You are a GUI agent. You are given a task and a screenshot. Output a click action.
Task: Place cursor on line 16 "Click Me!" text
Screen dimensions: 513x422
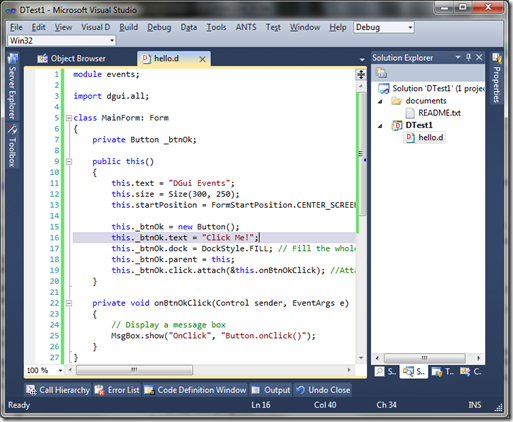pyautogui.click(x=228, y=238)
